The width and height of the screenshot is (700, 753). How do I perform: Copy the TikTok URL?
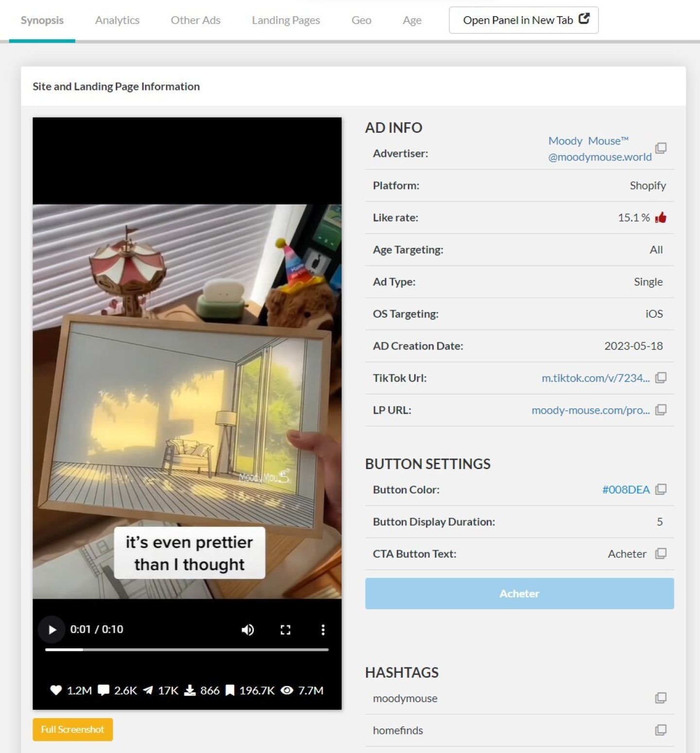click(661, 378)
